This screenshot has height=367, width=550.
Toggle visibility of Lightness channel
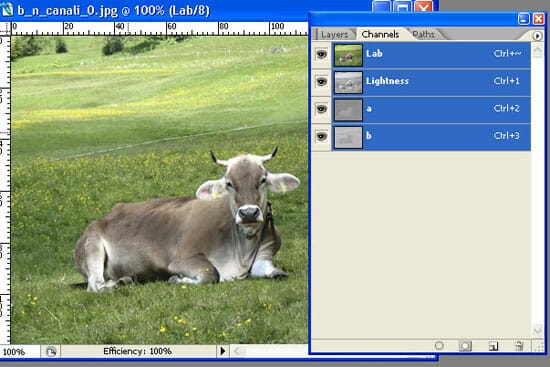[x=321, y=82]
